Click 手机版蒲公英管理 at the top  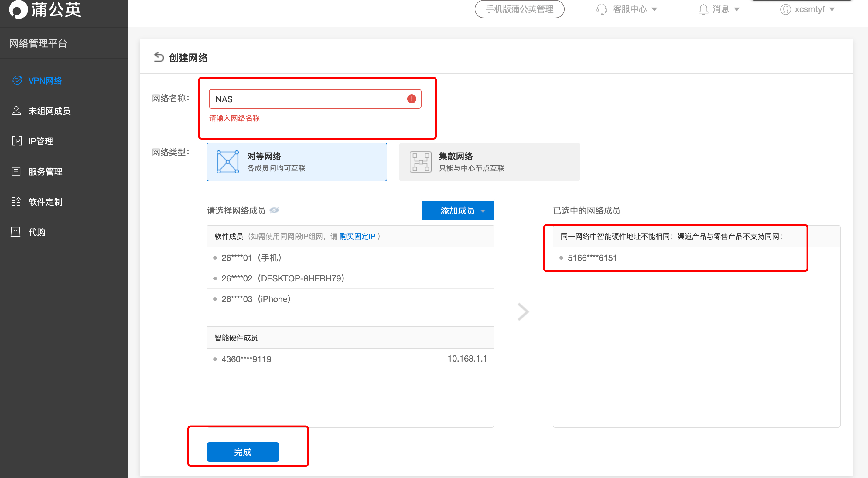click(x=519, y=9)
